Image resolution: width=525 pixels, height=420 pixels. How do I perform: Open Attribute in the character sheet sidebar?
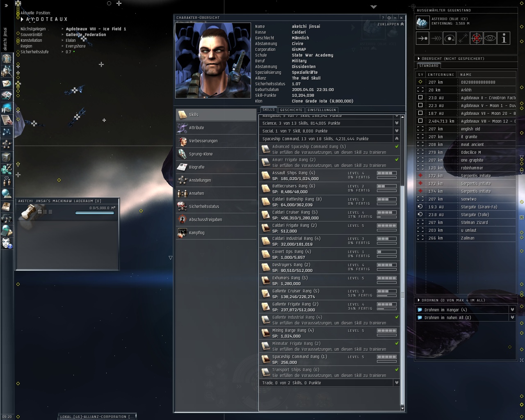216,128
